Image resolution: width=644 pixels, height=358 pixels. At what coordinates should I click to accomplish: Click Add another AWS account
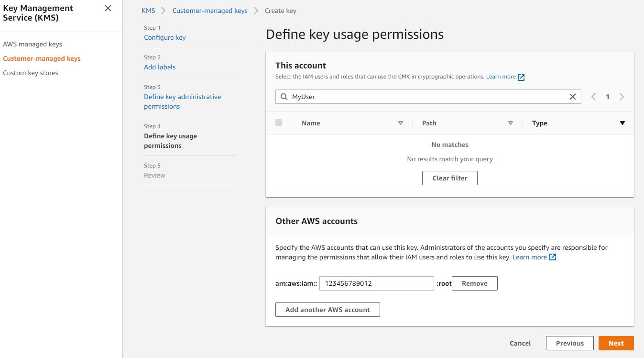coord(327,310)
